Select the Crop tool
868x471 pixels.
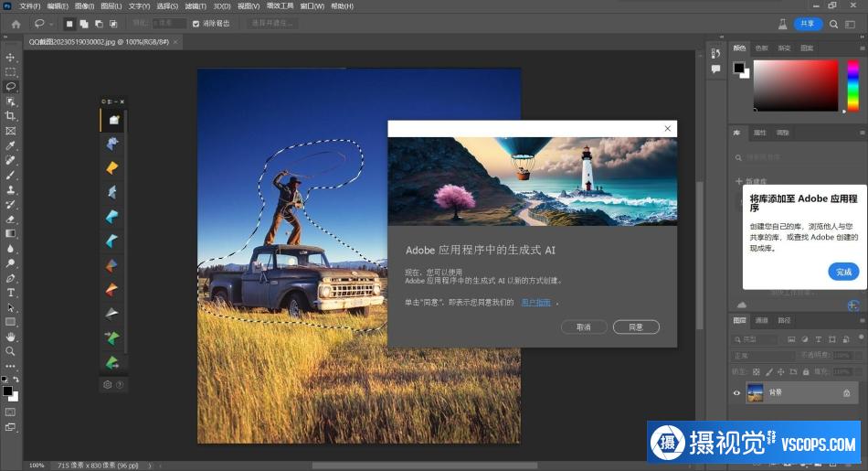[10, 116]
